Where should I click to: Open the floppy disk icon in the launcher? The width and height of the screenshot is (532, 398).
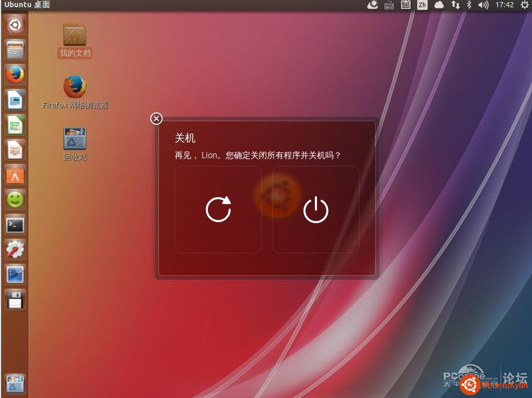point(15,299)
